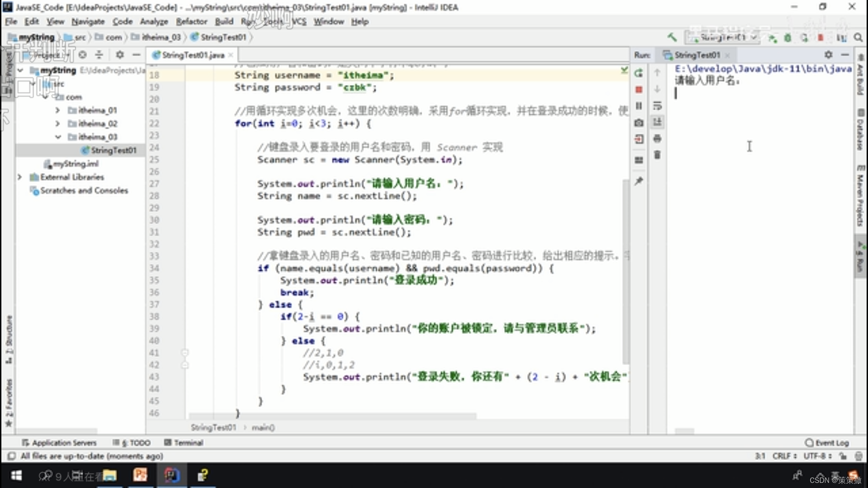Image resolution: width=868 pixels, height=488 pixels.
Task: Click the Up stack trace arrow
Action: coord(657,73)
